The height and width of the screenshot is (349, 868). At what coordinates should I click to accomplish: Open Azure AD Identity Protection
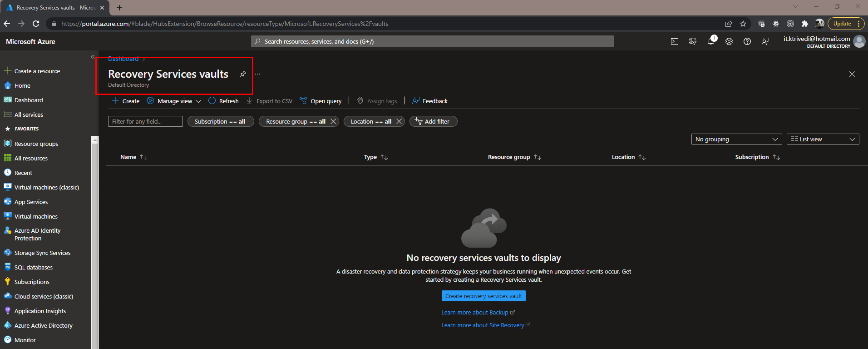tap(37, 234)
